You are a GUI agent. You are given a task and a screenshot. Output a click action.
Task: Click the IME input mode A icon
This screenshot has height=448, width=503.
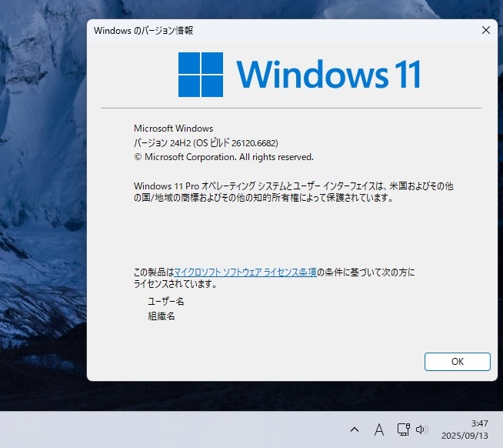coord(379,430)
